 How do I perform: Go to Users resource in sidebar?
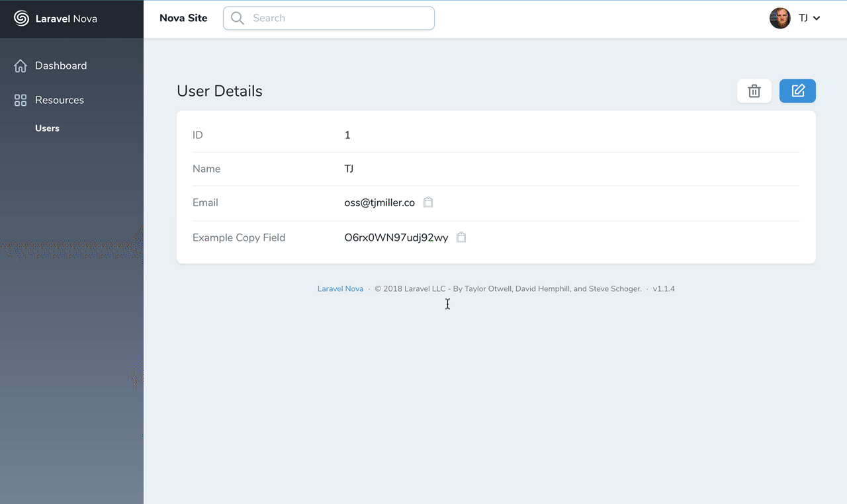coord(47,128)
